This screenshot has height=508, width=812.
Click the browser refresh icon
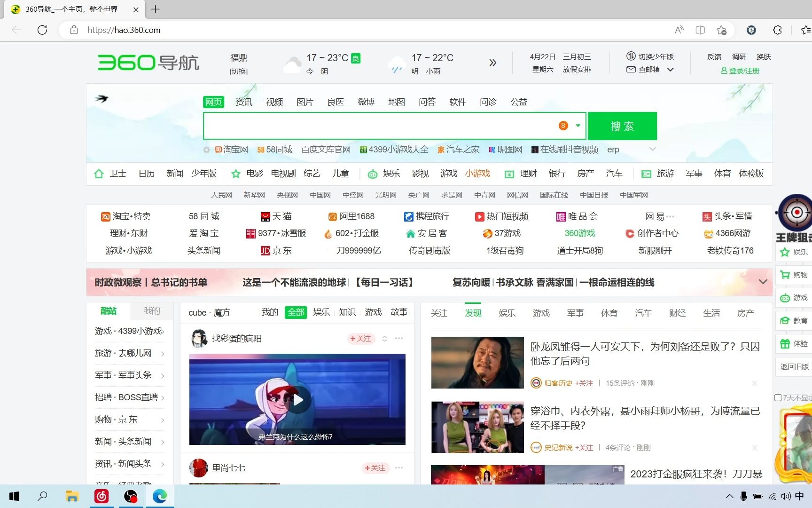pyautogui.click(x=42, y=30)
